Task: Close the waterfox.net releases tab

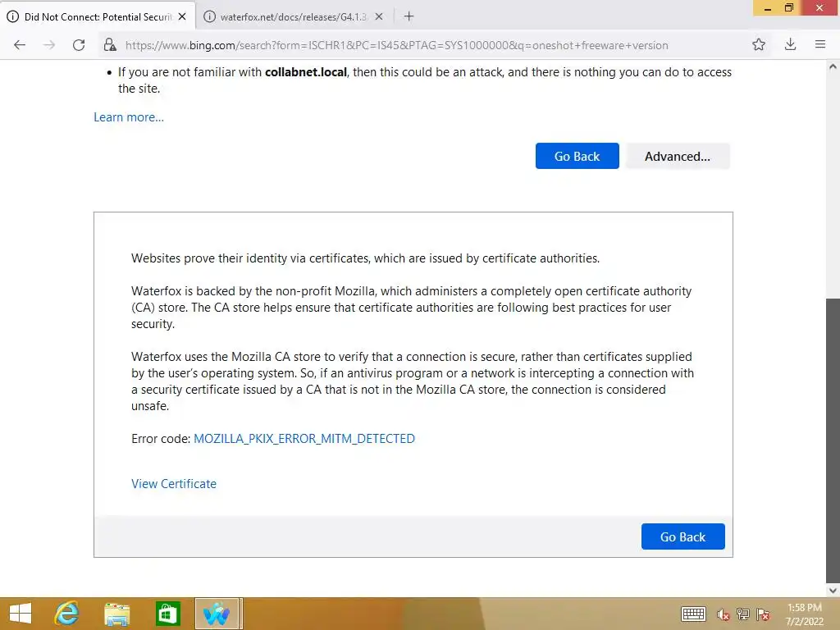Action: pos(379,16)
